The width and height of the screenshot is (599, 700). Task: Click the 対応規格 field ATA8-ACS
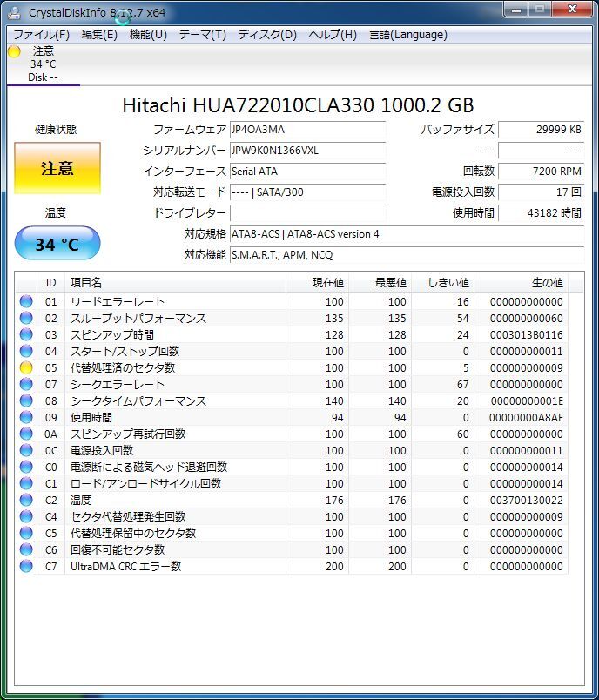[x=407, y=234]
